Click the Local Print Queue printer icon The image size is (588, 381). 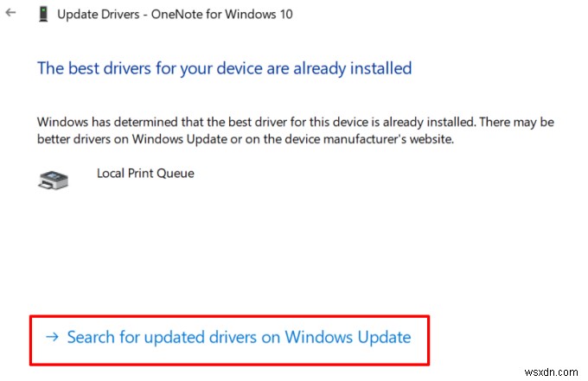click(54, 179)
